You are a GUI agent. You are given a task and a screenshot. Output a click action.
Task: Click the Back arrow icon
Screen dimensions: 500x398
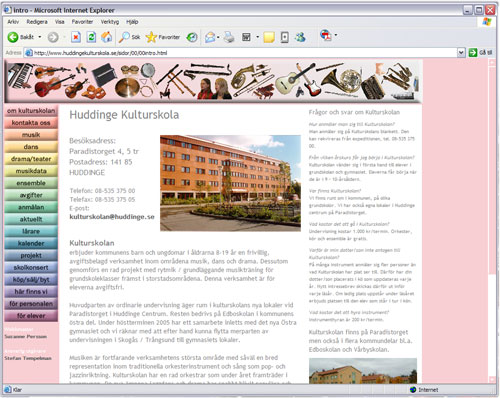[x=13, y=37]
